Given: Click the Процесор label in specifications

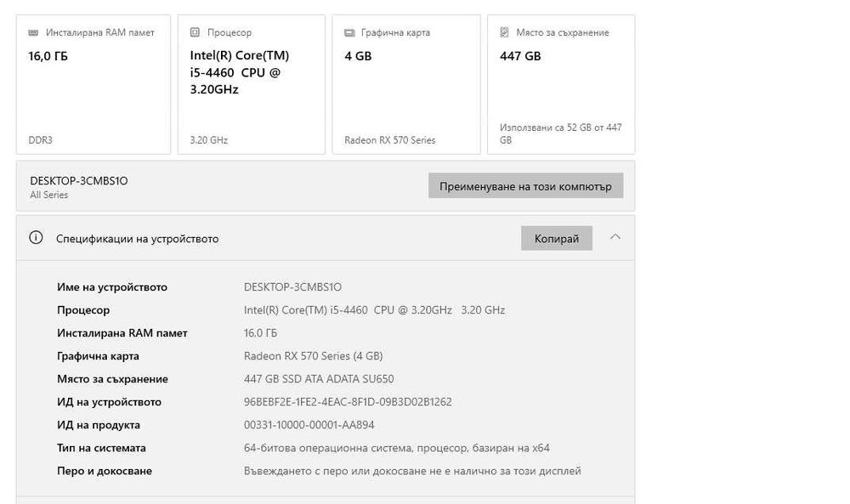Looking at the screenshot, I should point(83,310).
